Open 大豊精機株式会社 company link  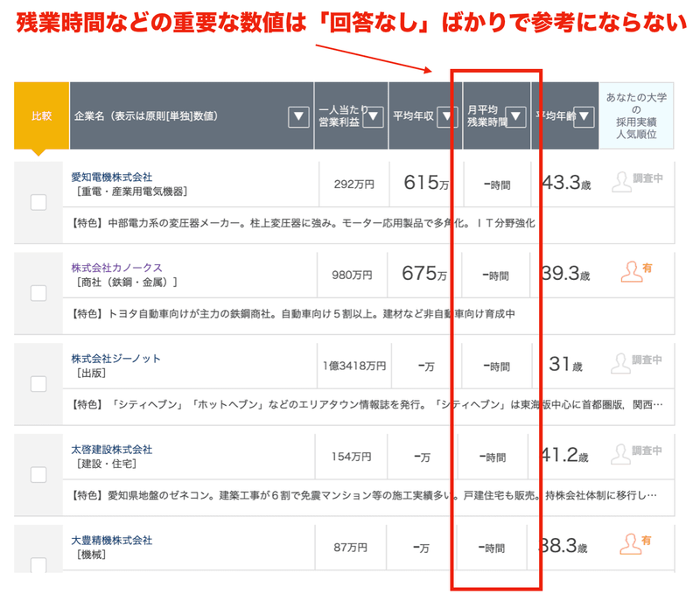112,541
